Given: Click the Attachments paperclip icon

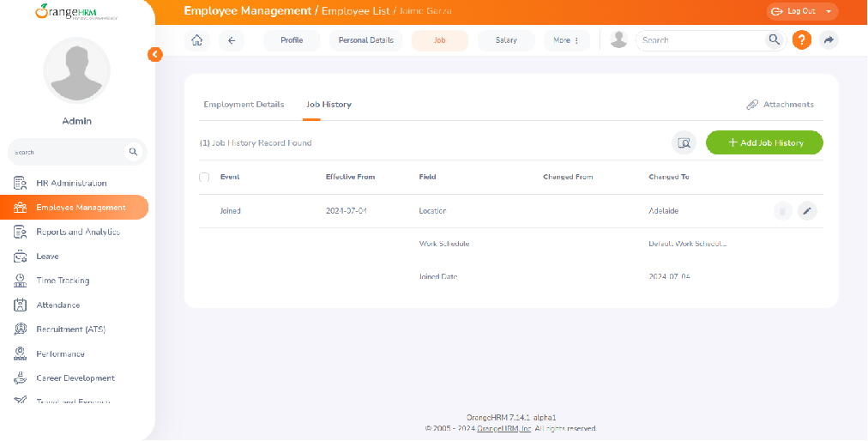Looking at the screenshot, I should pos(752,105).
